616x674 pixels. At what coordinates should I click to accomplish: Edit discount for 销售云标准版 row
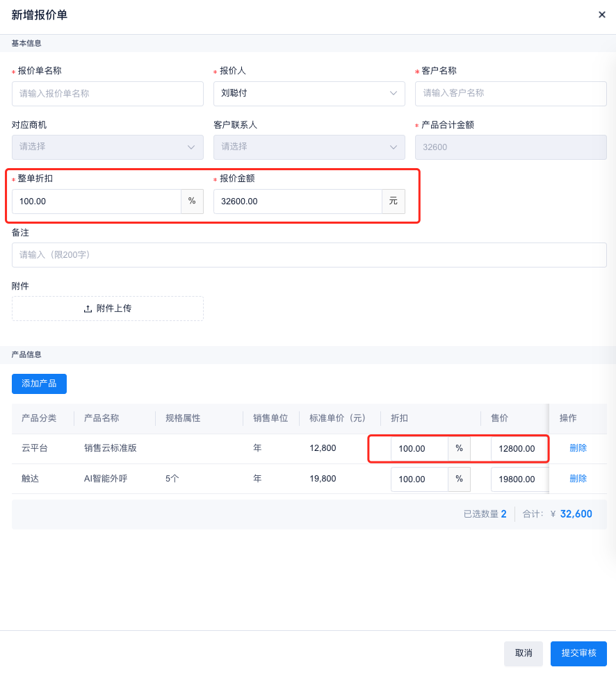[419, 449]
